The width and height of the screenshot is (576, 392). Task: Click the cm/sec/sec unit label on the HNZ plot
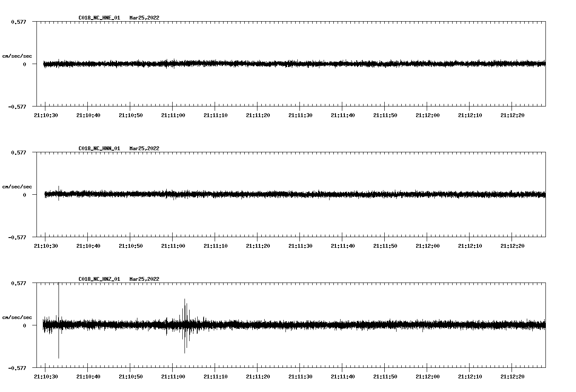[x=17, y=317]
